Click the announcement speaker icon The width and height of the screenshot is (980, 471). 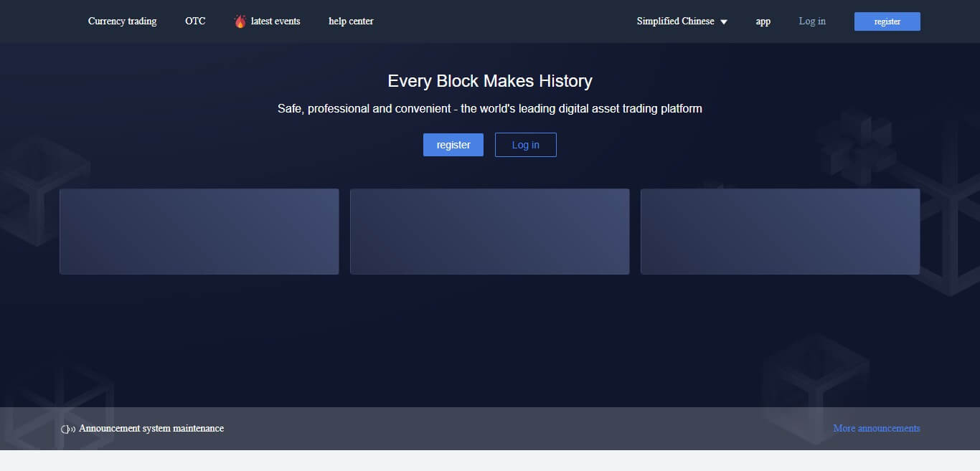[x=66, y=428]
